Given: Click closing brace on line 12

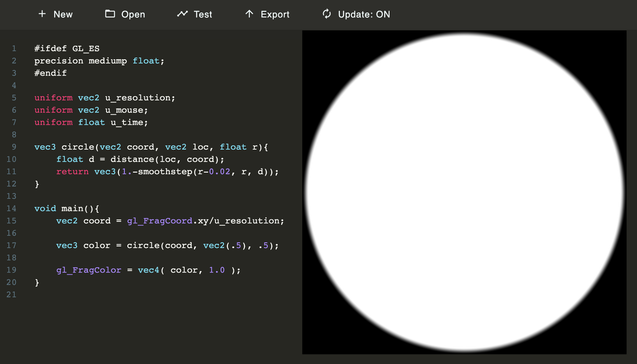Looking at the screenshot, I should point(37,184).
